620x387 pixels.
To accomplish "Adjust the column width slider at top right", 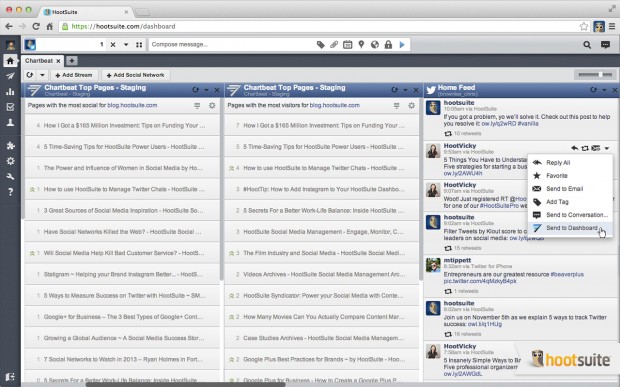I will pyautogui.click(x=595, y=74).
